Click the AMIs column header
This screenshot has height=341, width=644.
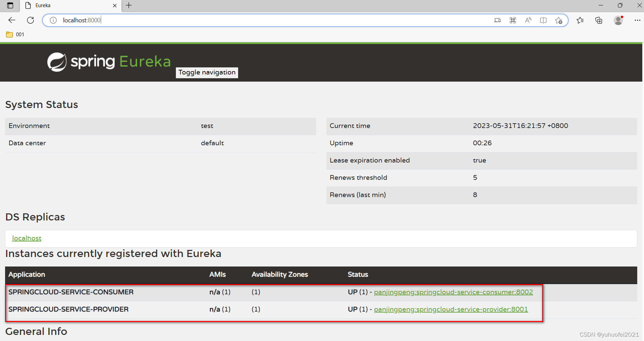coord(217,274)
